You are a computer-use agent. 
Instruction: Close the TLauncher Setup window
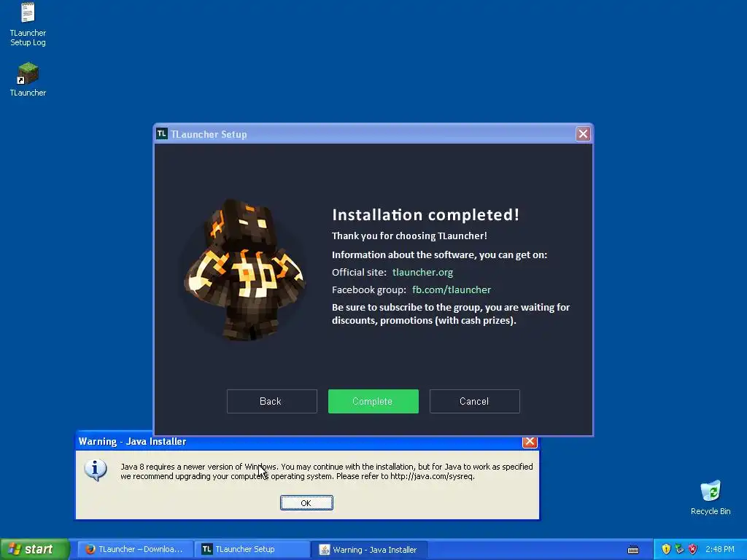[x=583, y=134]
